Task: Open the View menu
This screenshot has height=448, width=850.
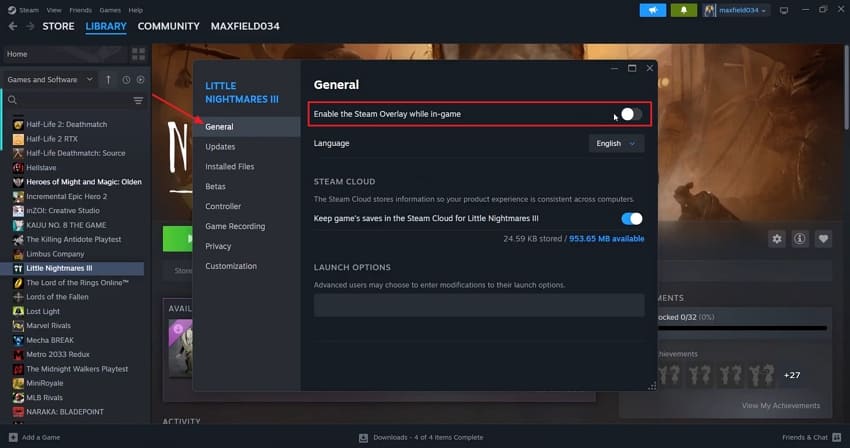Action: click(x=54, y=10)
